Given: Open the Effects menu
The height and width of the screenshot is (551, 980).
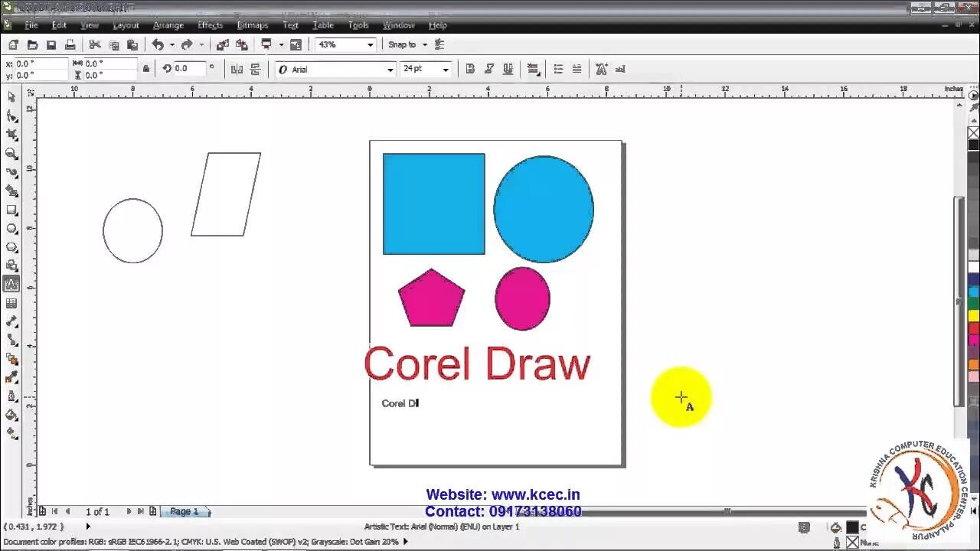Looking at the screenshot, I should coord(211,25).
